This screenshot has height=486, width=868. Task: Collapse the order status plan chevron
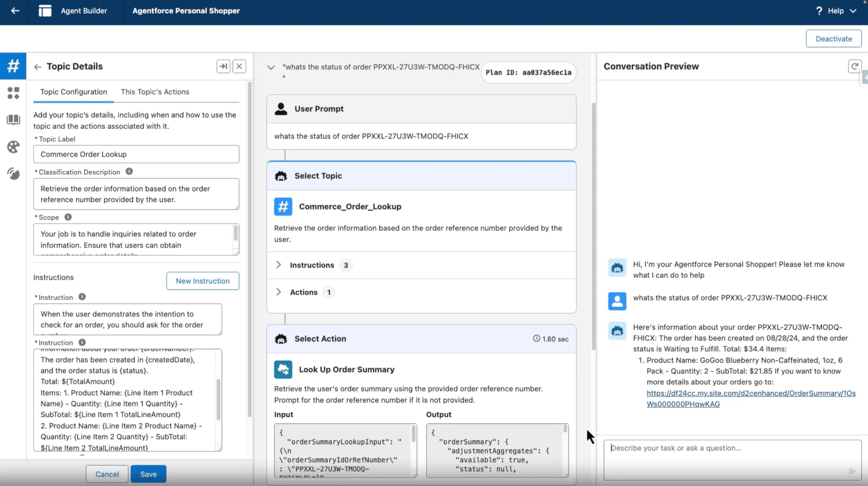(271, 67)
